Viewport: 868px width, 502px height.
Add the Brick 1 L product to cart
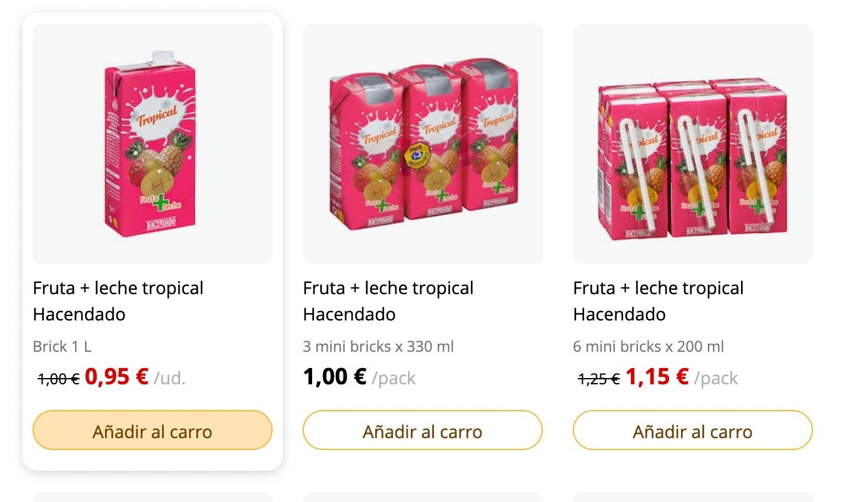pos(153,430)
